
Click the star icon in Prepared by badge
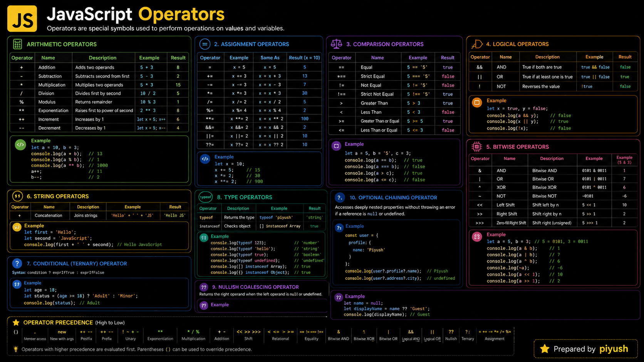(x=545, y=349)
